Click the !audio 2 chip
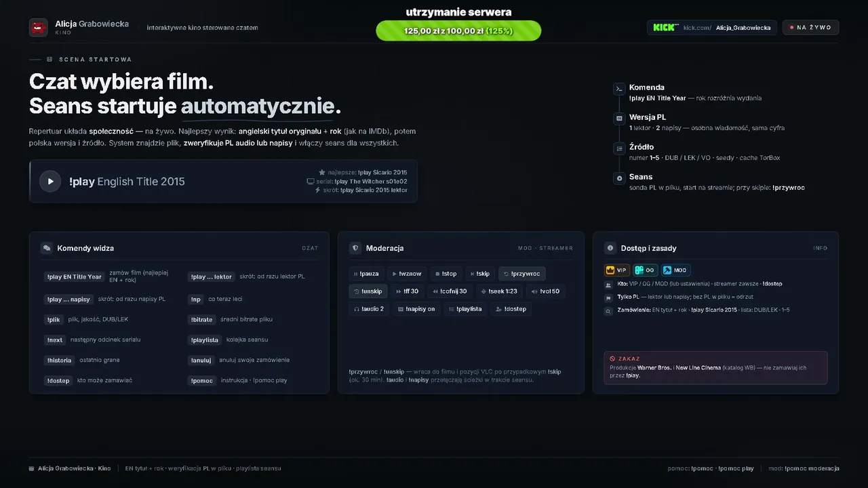The image size is (868, 488). click(369, 309)
